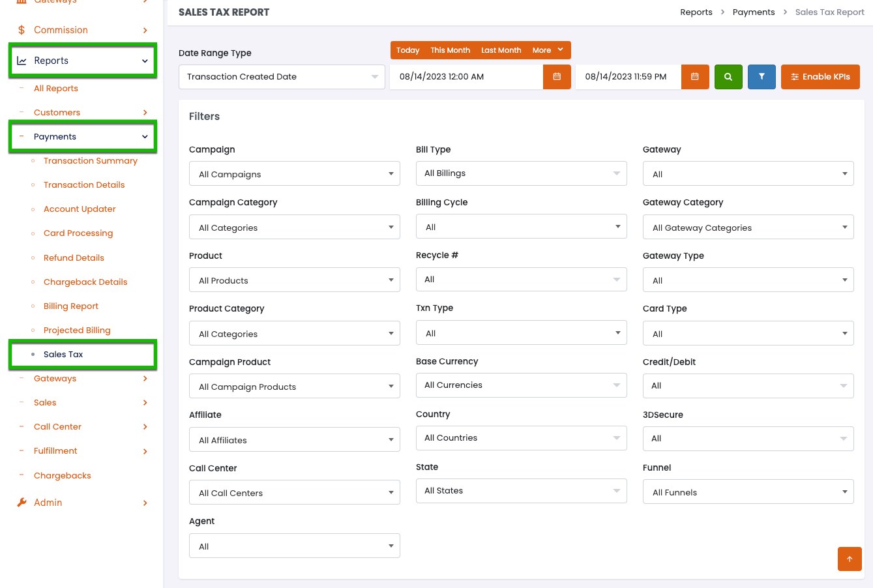The height and width of the screenshot is (588, 873).
Task: Click the green search magnifier button
Action: point(728,77)
